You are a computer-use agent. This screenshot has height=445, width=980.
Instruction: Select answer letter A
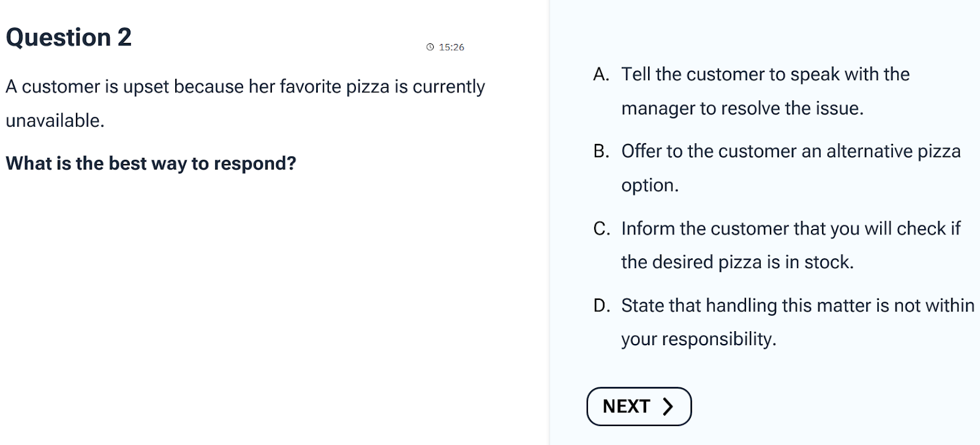(x=601, y=75)
